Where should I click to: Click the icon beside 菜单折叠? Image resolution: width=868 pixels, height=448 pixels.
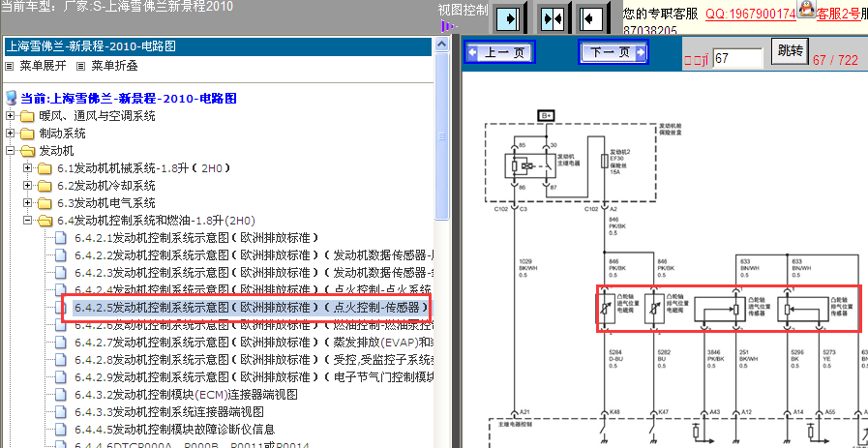[81, 67]
